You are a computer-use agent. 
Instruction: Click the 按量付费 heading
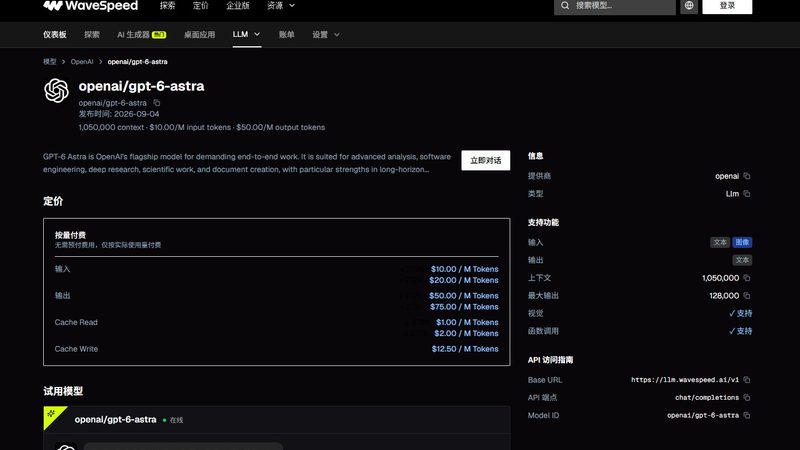(70, 235)
